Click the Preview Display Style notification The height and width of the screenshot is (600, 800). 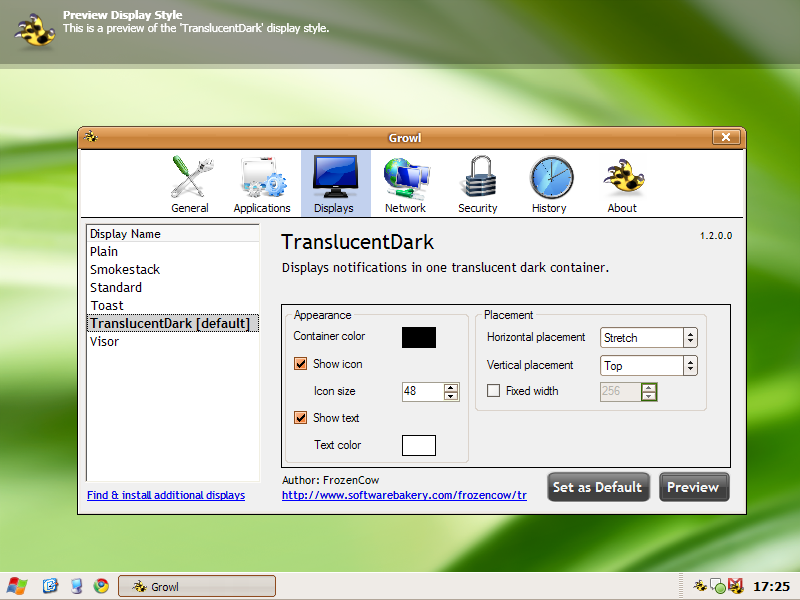400,32
